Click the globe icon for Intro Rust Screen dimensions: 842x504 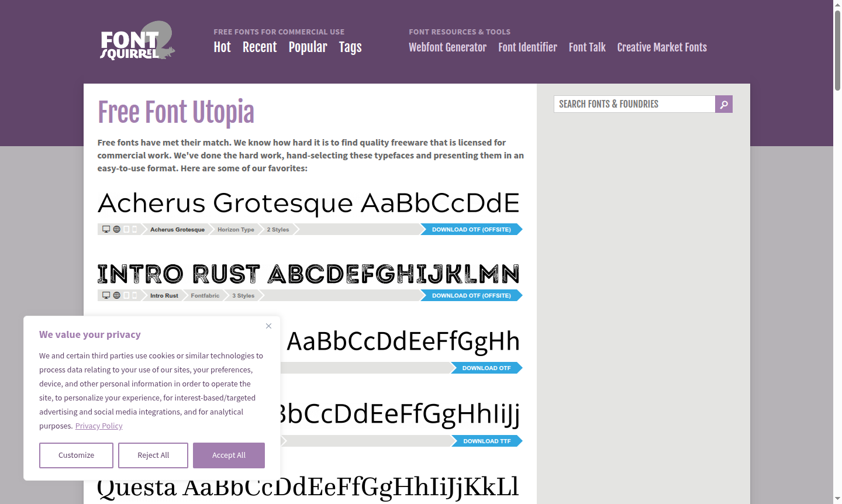pyautogui.click(x=116, y=295)
